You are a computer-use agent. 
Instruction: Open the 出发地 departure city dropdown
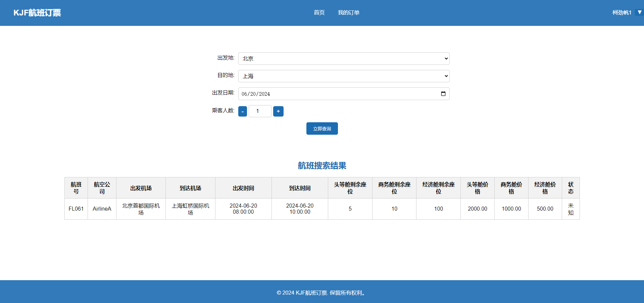pos(344,58)
